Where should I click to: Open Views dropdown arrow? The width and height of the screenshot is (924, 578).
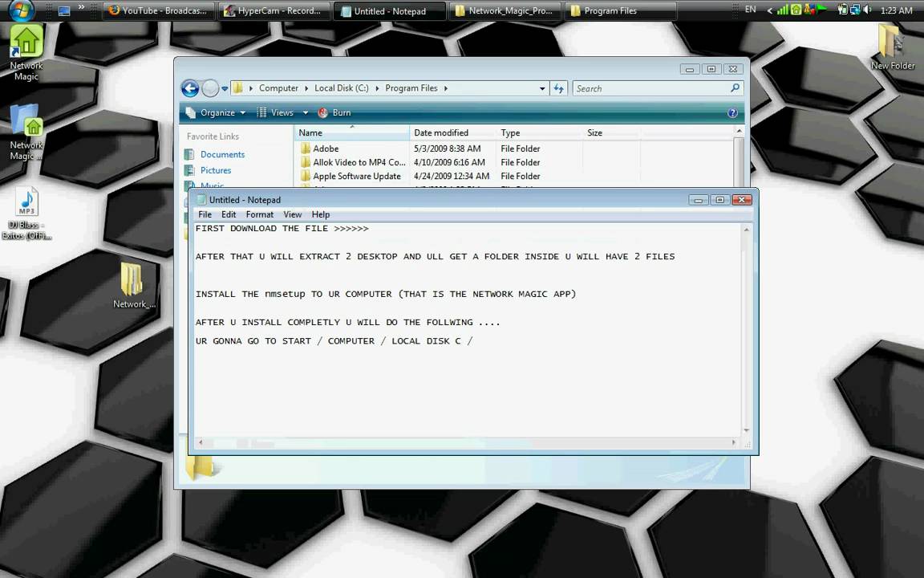point(306,112)
